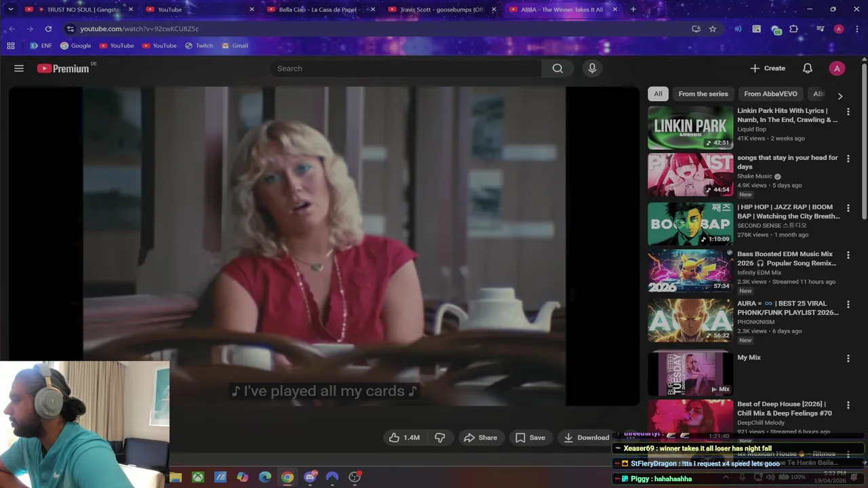Open the notifications bell

click(808, 68)
